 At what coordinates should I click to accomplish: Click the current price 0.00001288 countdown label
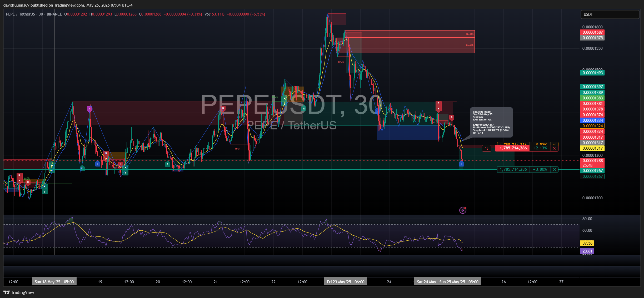tap(592, 163)
